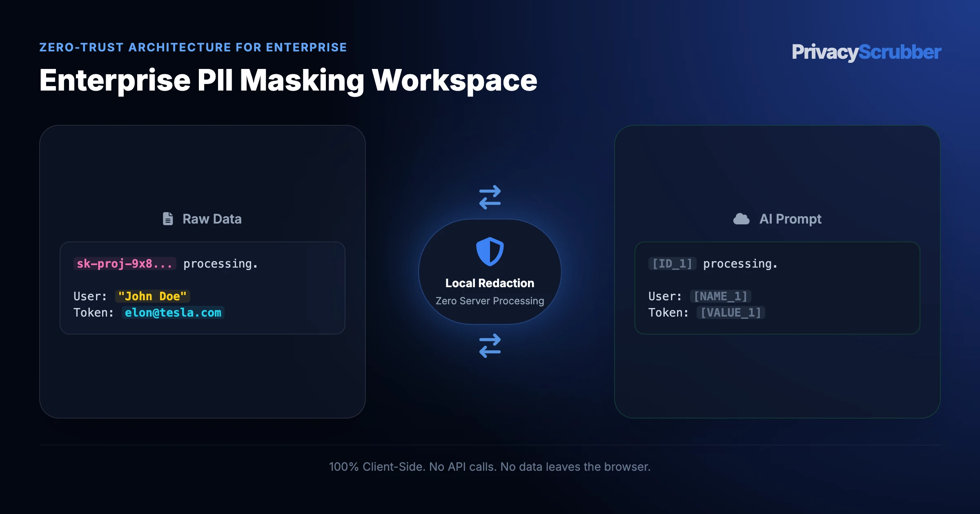
Task: Click the swap arrows below Local Redaction
Action: (490, 346)
